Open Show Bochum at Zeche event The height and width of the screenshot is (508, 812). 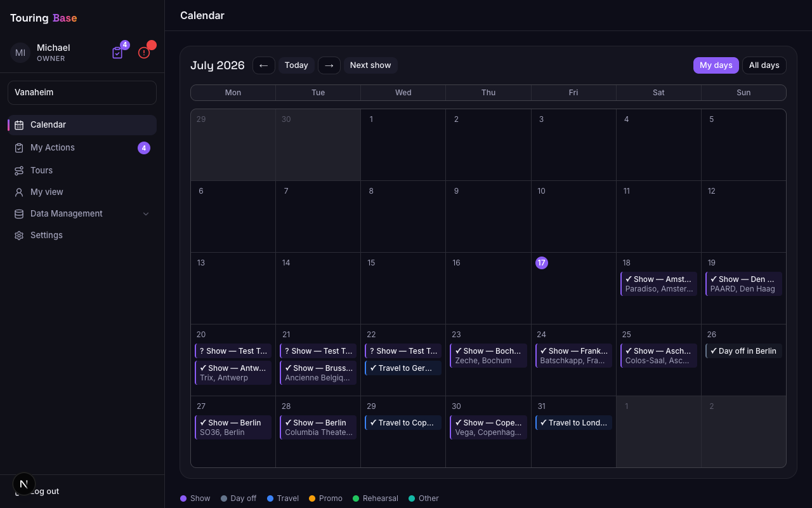(488, 356)
